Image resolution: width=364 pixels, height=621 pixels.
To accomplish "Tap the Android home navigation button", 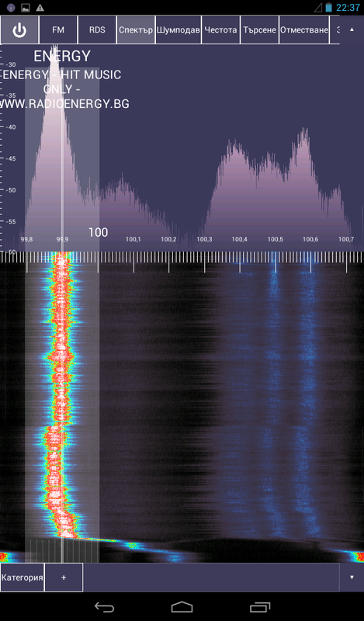I will [x=182, y=607].
